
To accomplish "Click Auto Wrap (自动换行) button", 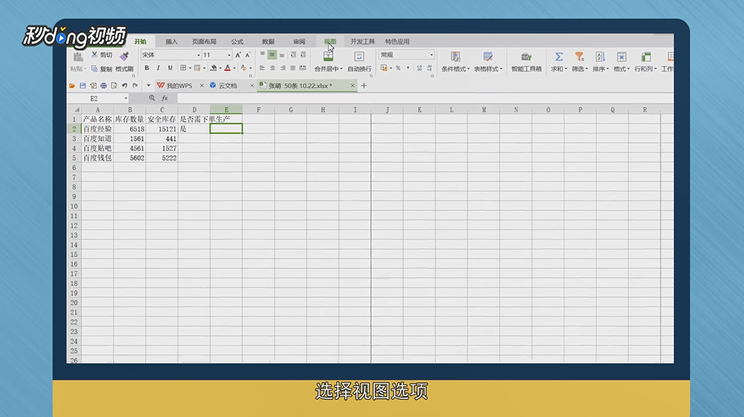I will coord(359,61).
